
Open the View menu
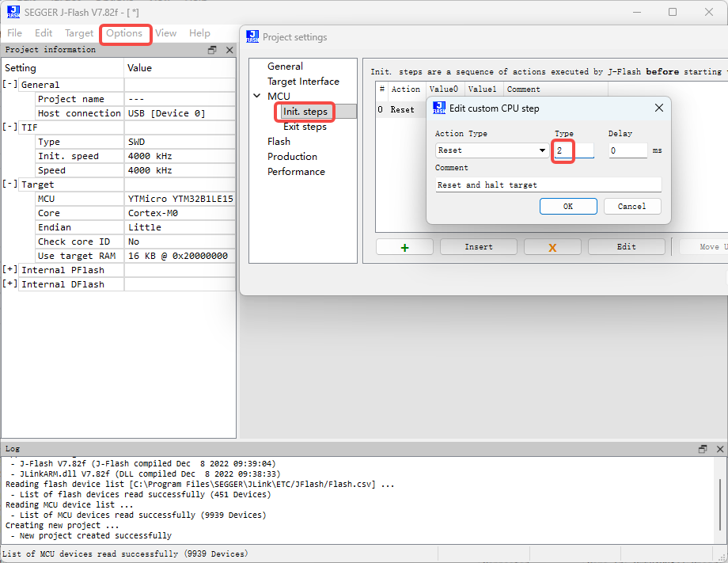tap(165, 33)
